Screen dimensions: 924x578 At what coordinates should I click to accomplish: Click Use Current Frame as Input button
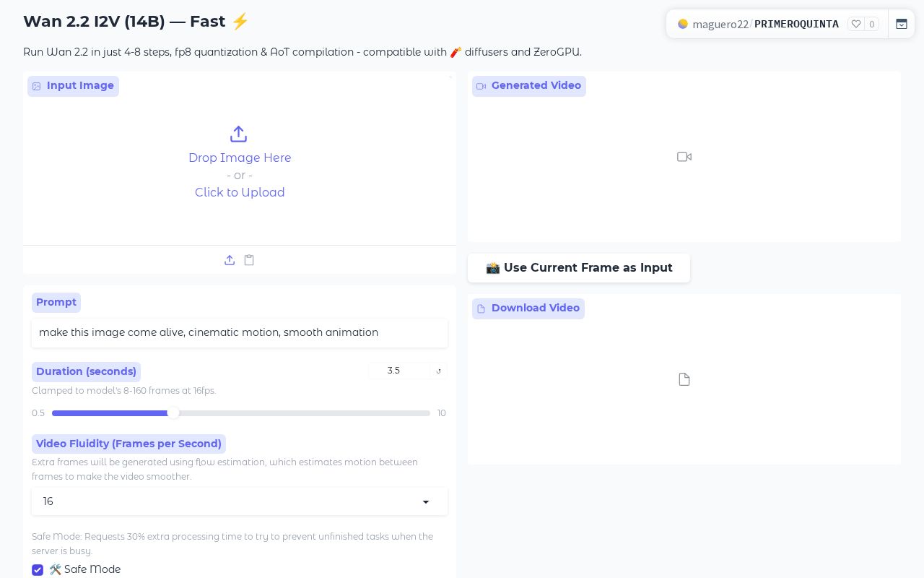[579, 268]
